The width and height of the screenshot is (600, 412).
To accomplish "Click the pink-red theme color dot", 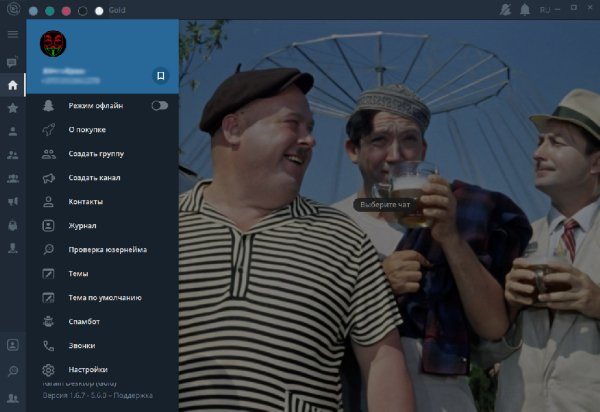I will 66,11.
